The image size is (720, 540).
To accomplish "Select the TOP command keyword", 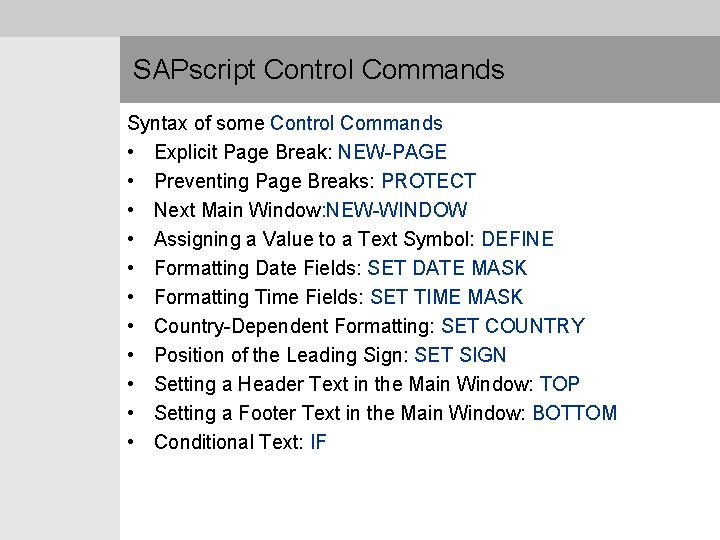I will coord(559,384).
